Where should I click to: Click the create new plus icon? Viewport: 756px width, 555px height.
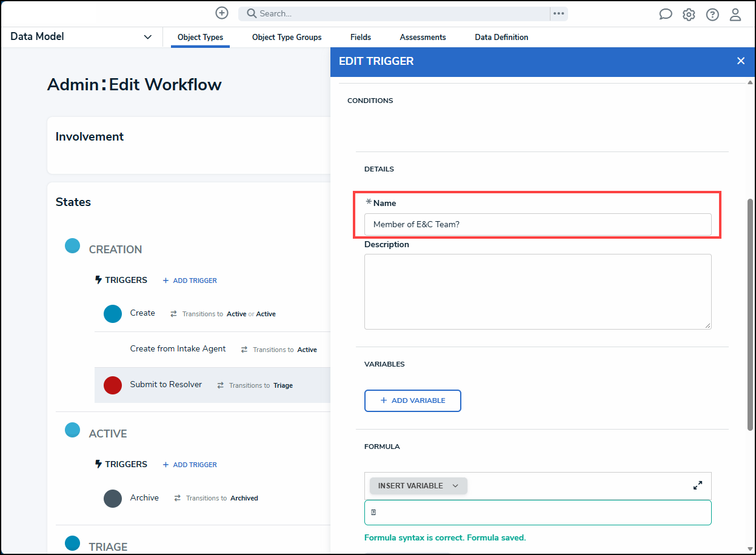click(x=222, y=13)
